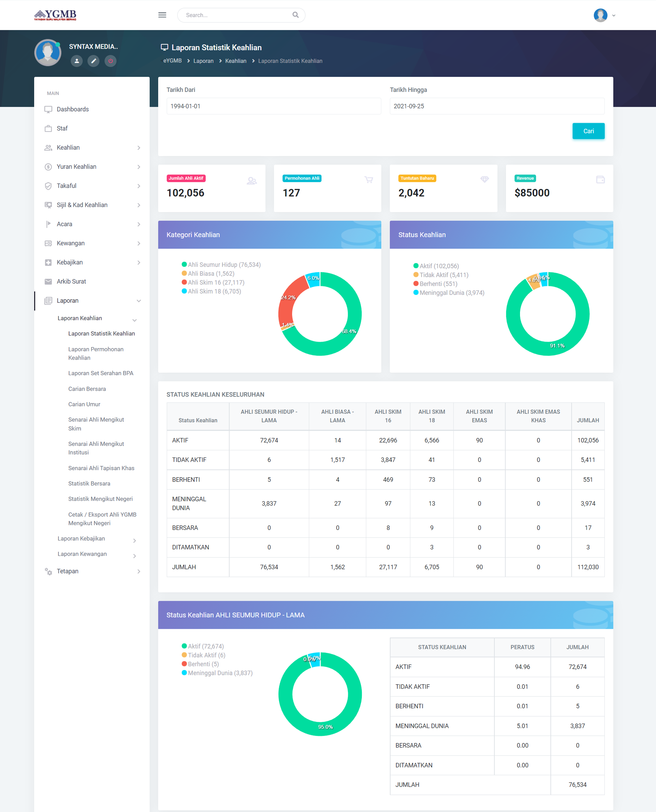Expand Keahlian sidebar chevron
656x812 pixels.
point(139,148)
